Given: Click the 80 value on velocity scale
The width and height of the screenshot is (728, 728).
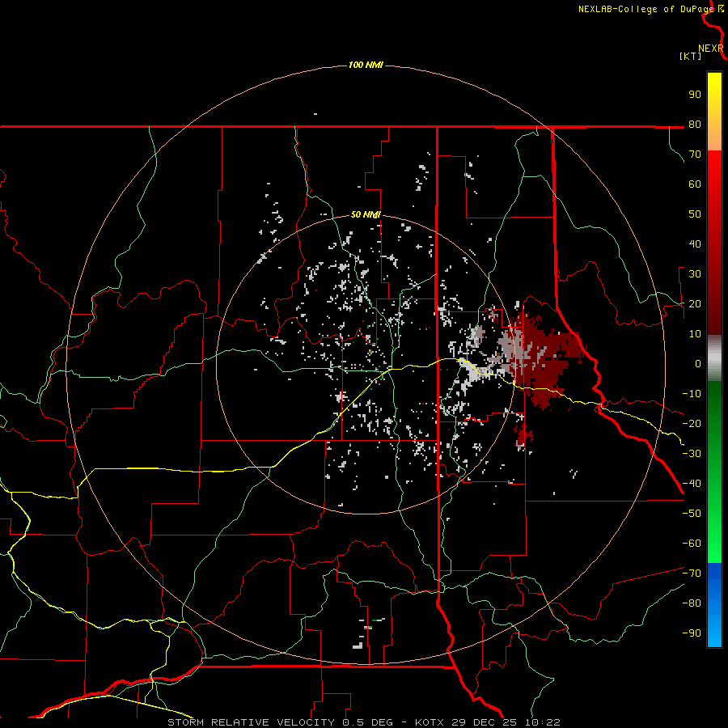Looking at the screenshot, I should coord(695,124).
